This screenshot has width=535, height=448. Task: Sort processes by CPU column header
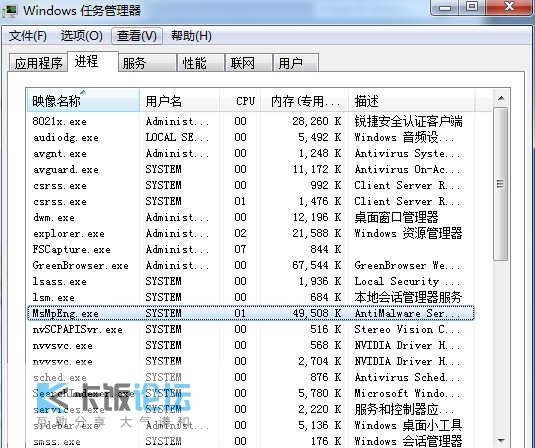point(240,101)
